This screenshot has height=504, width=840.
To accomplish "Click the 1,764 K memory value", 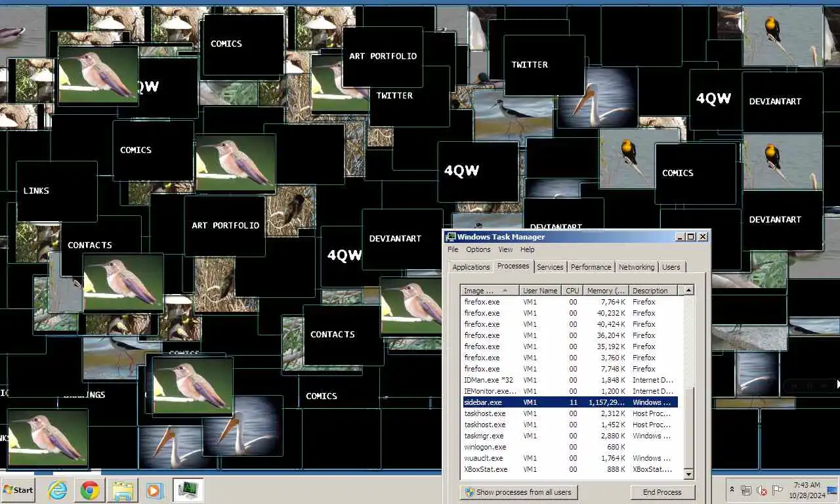I will point(612,458).
